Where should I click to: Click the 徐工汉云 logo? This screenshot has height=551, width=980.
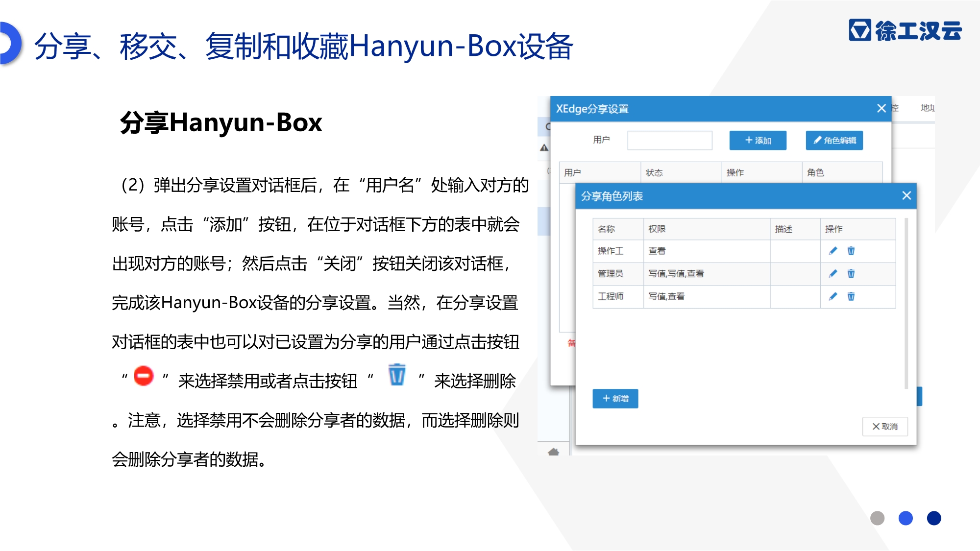point(905,30)
